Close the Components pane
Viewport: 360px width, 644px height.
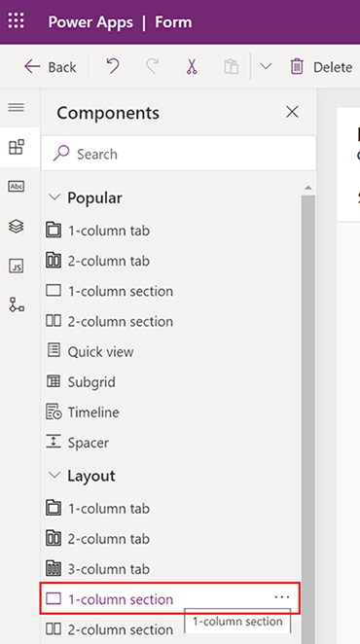(292, 112)
